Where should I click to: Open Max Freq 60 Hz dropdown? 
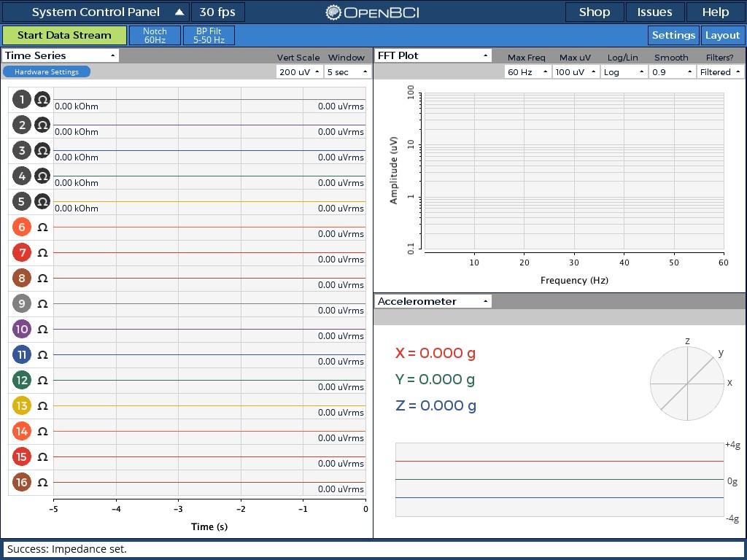click(x=528, y=72)
